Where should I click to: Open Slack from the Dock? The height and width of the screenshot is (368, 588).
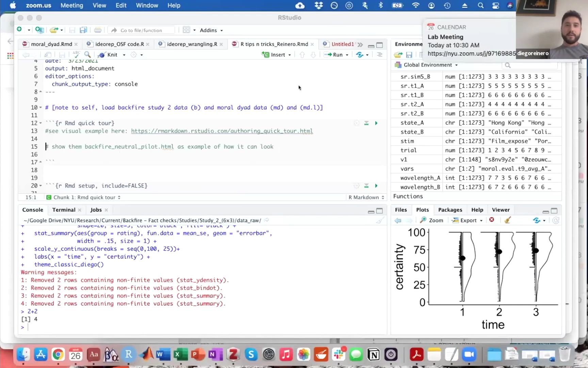click(x=339, y=355)
